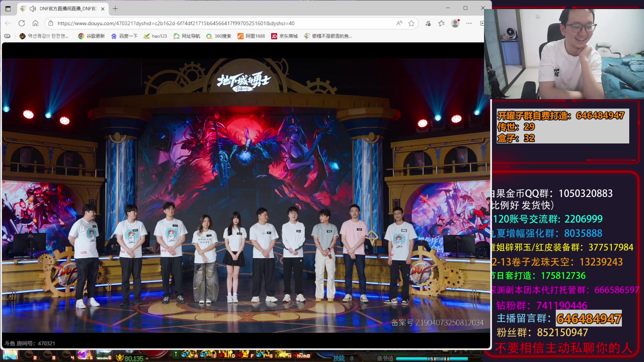The width and height of the screenshot is (644, 362).
Task: Click the 盒子: 32 counter
Action: click(516, 138)
